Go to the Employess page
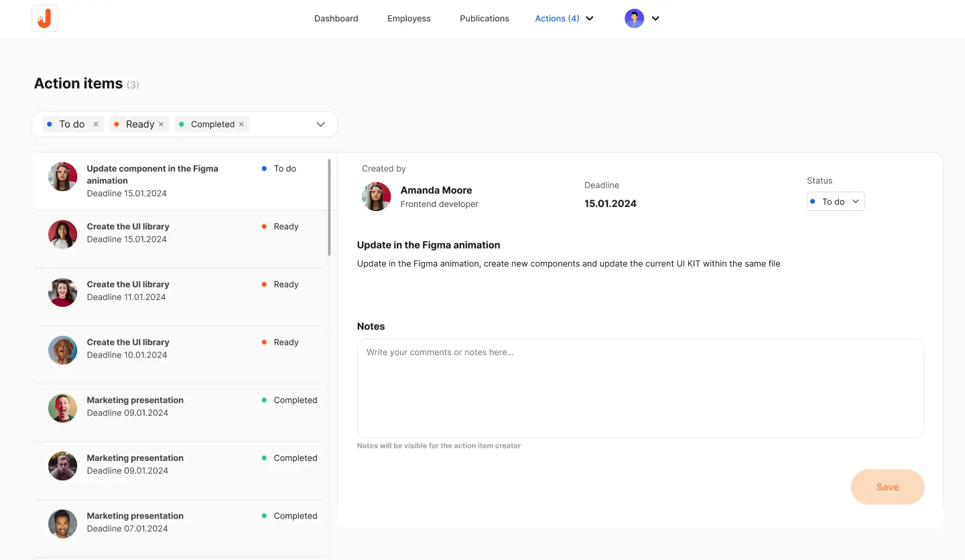Screen dimensions: 965x560 408,18
